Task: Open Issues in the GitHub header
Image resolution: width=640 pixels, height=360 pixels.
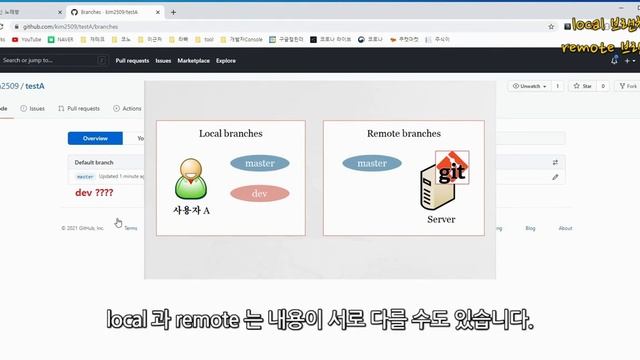Action: tap(163, 60)
